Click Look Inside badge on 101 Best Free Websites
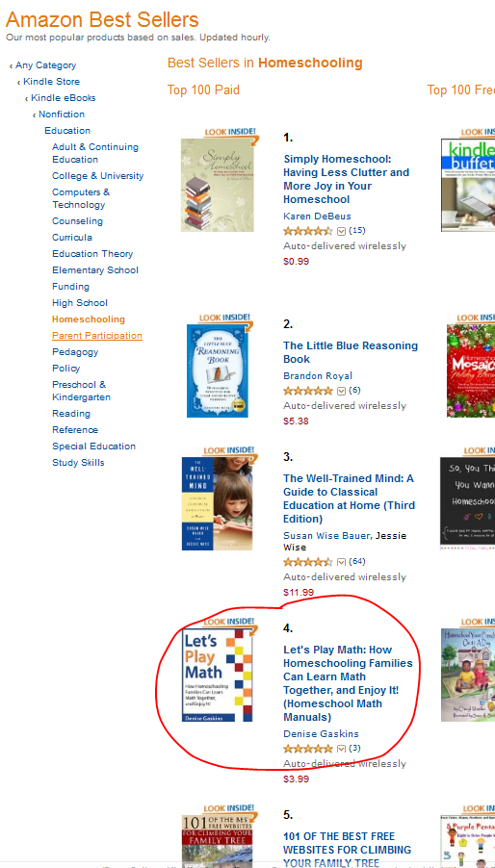The height and width of the screenshot is (868, 495). pyautogui.click(x=230, y=809)
